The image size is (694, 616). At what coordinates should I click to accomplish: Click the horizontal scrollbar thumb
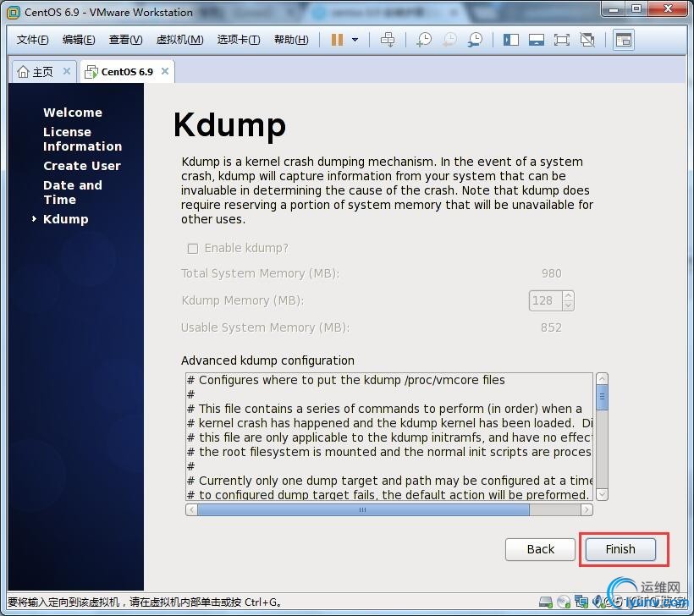pyautogui.click(x=363, y=509)
